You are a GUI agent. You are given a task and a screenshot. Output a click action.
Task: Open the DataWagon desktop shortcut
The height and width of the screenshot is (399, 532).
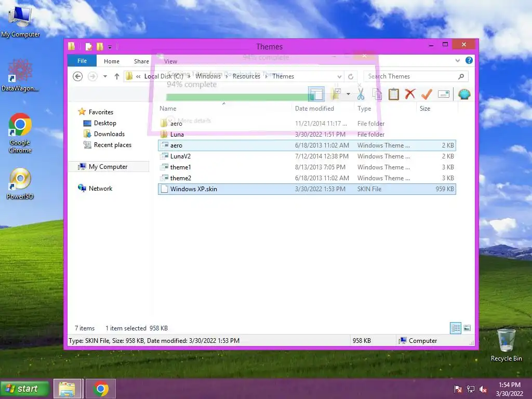[x=20, y=75]
